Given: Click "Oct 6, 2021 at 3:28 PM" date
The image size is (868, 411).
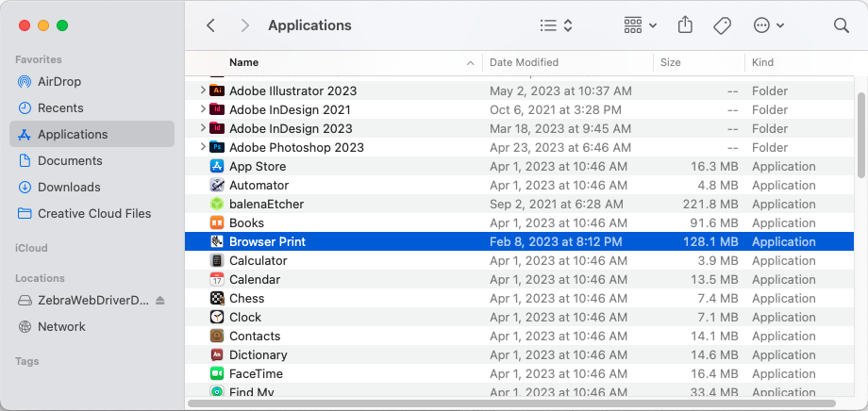Looking at the screenshot, I should point(555,109).
